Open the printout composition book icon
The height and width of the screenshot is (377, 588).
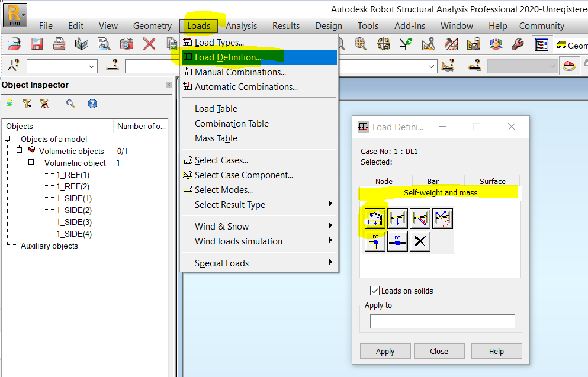click(81, 44)
